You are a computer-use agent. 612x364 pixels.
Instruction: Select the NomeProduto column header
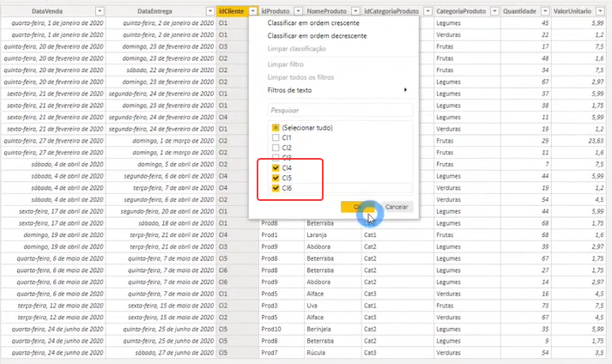point(327,11)
